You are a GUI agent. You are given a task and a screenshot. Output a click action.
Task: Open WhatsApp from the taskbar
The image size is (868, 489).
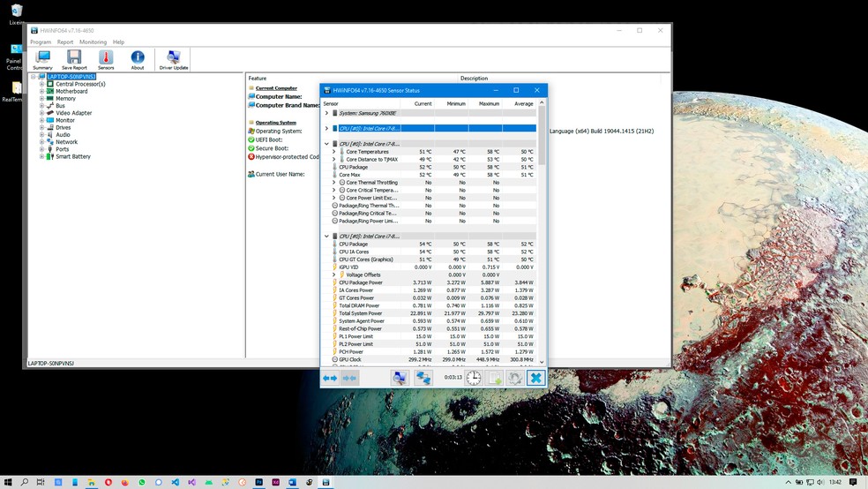tap(142, 482)
